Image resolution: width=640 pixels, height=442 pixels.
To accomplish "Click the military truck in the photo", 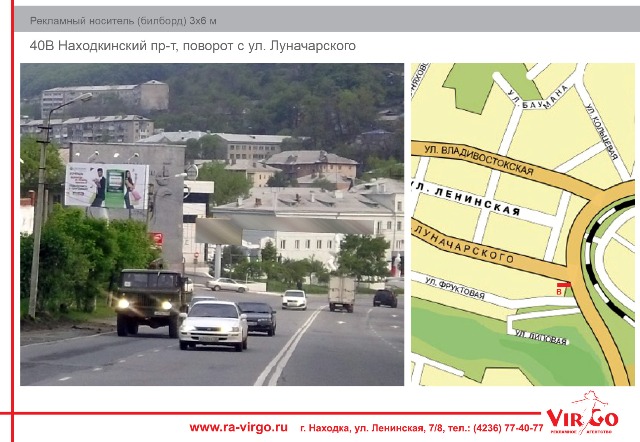I will point(151,298).
